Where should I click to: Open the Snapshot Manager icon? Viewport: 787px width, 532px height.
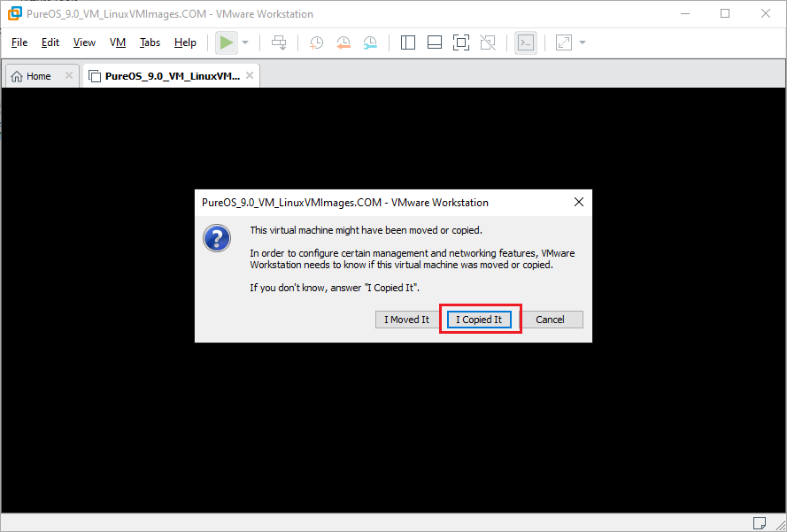(x=370, y=42)
